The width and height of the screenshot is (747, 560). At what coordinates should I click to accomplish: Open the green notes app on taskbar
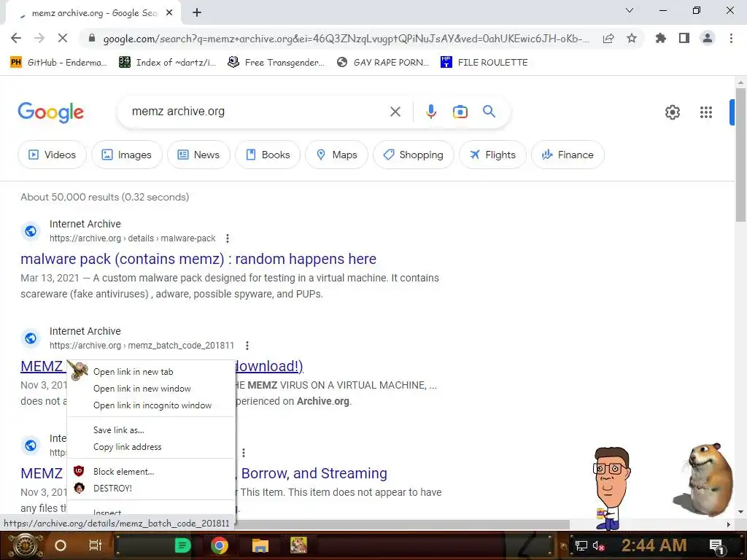tap(182, 545)
